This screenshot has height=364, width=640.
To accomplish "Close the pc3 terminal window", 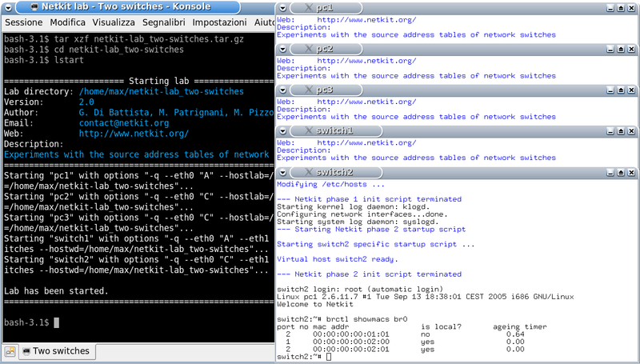I will click(x=631, y=90).
